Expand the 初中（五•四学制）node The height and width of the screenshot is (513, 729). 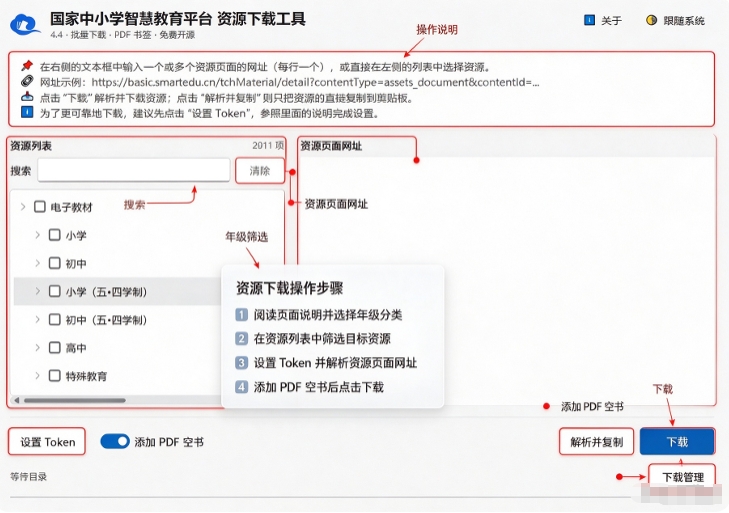click(38, 320)
